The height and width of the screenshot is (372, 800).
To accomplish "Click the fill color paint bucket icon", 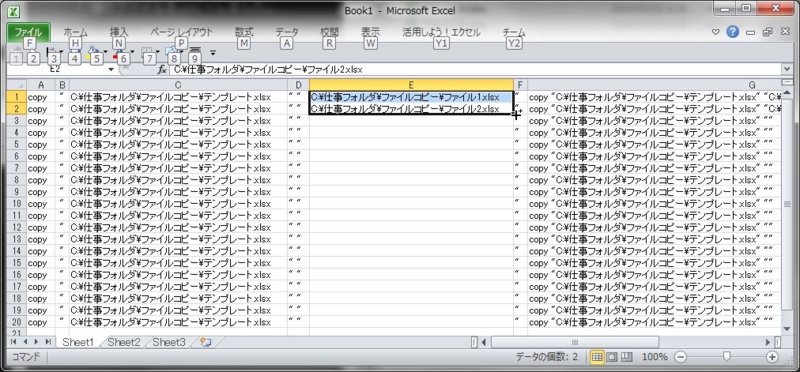I will click(94, 51).
